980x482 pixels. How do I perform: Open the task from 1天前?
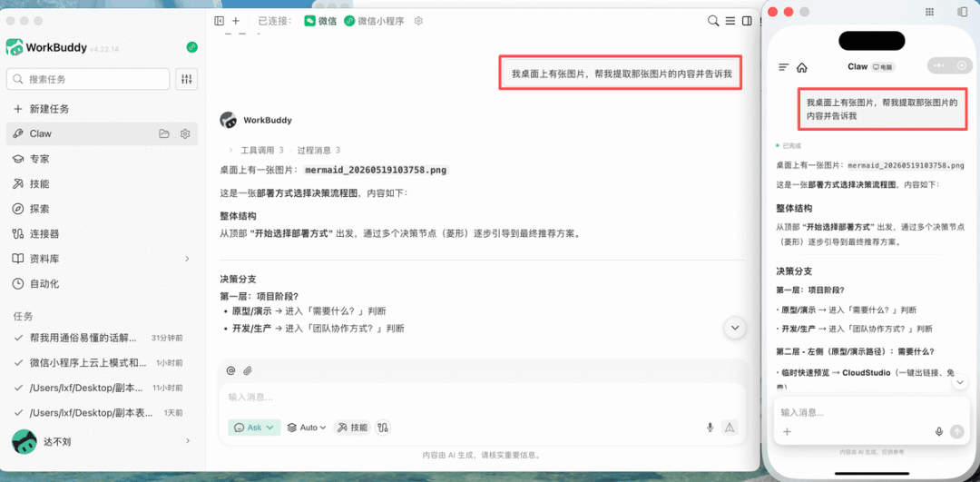coord(100,413)
